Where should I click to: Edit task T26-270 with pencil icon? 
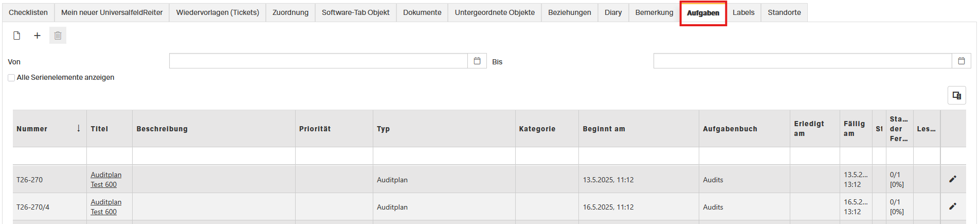pyautogui.click(x=952, y=179)
